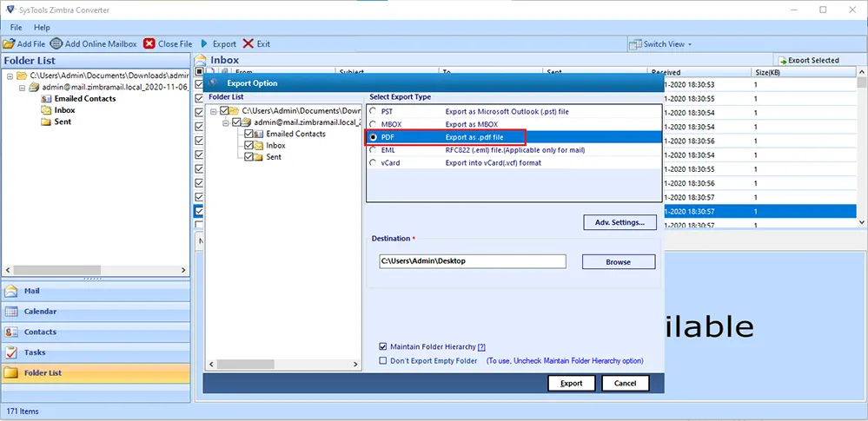The width and height of the screenshot is (868, 421).
Task: Click the Folder List icon in navigation pane
Action: pyautogui.click(x=11, y=373)
